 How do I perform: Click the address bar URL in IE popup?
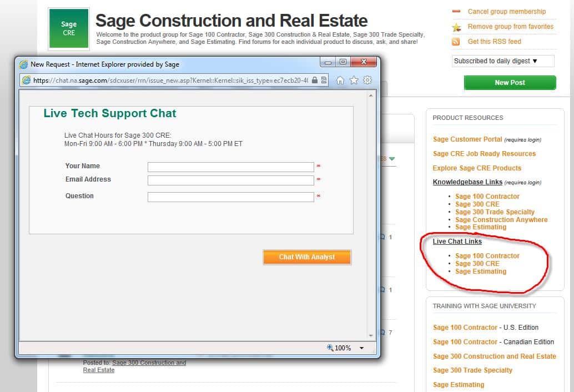coord(170,81)
